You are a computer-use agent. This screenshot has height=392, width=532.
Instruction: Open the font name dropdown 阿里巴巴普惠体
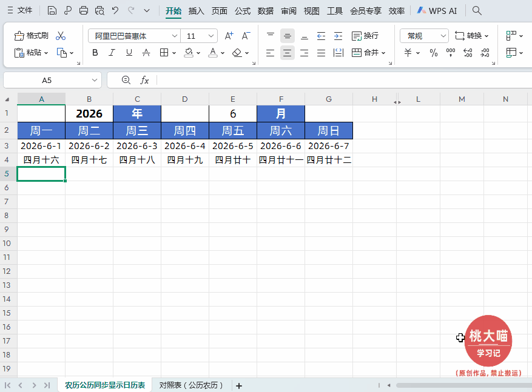[x=175, y=36]
